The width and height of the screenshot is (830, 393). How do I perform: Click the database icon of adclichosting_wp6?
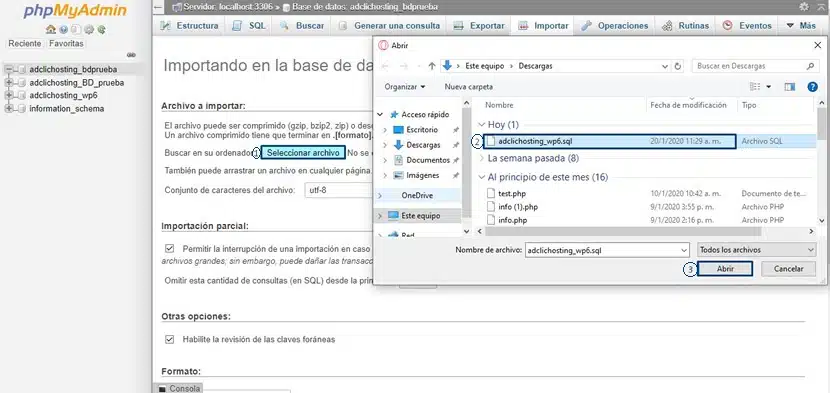[x=22, y=96]
